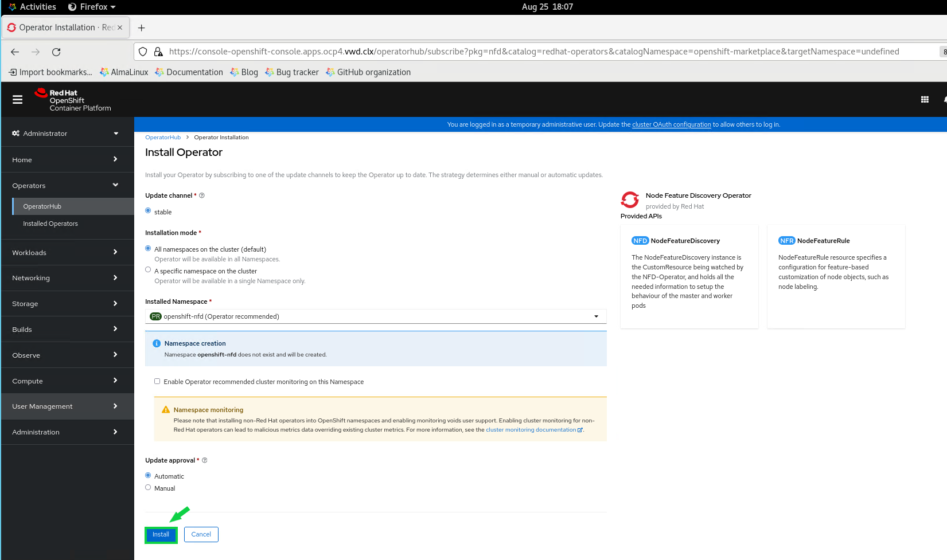
Task: Select Manual update approval
Action: point(148,488)
